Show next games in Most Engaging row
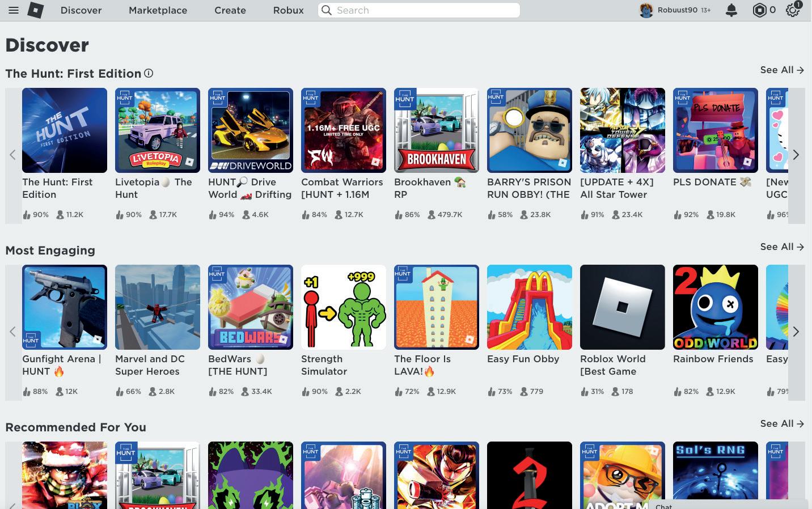This screenshot has height=509, width=812. (796, 332)
